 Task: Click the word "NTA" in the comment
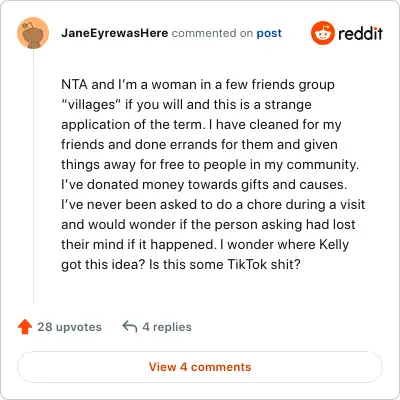pyautogui.click(x=74, y=84)
